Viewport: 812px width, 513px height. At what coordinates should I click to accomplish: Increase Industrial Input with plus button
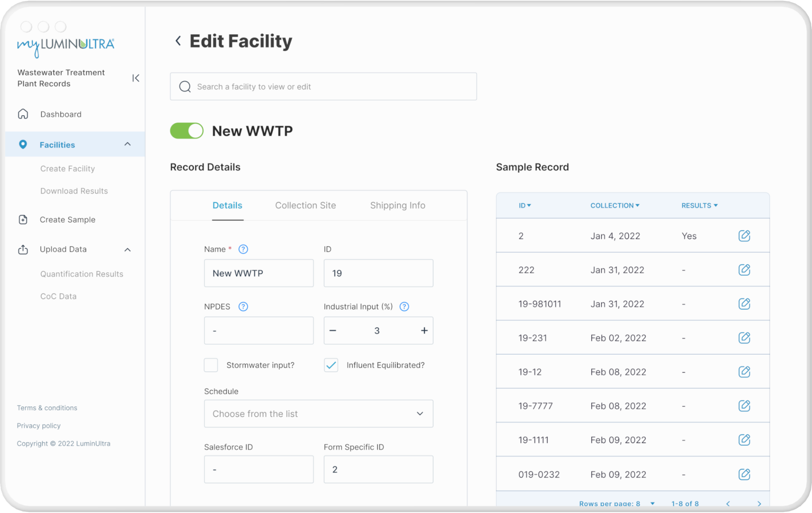[424, 331]
